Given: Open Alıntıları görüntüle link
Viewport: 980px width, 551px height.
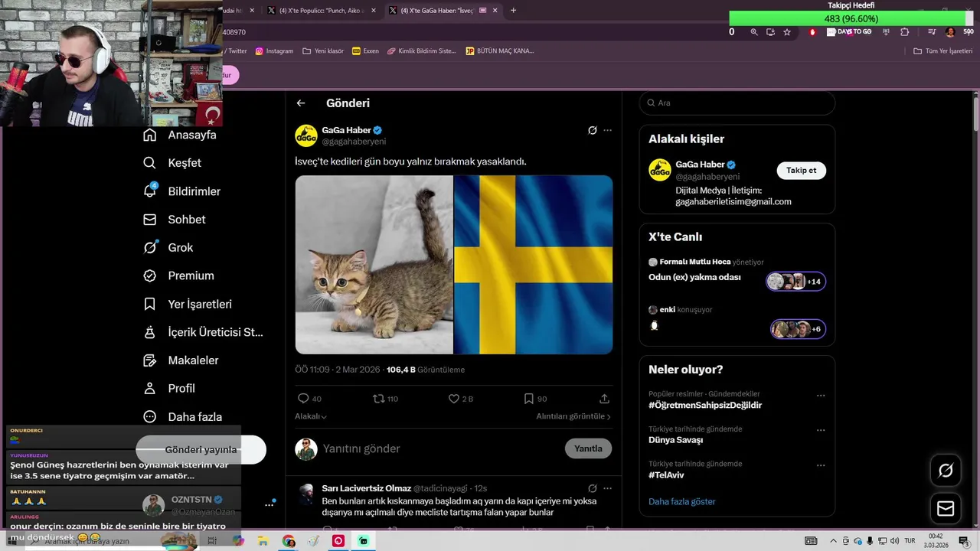Looking at the screenshot, I should pos(573,416).
